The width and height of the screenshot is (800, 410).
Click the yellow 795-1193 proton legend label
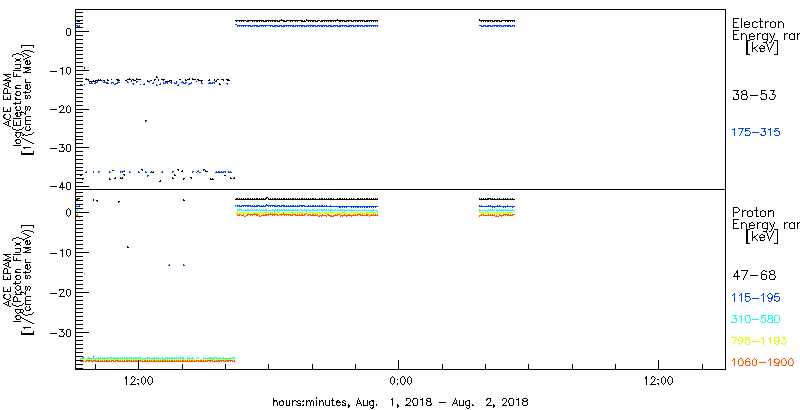coord(760,341)
